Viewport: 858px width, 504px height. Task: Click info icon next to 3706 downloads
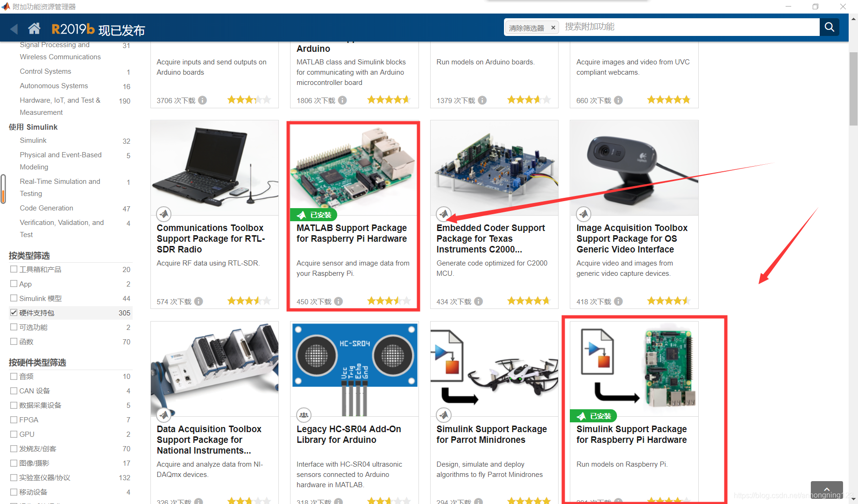pyautogui.click(x=202, y=100)
